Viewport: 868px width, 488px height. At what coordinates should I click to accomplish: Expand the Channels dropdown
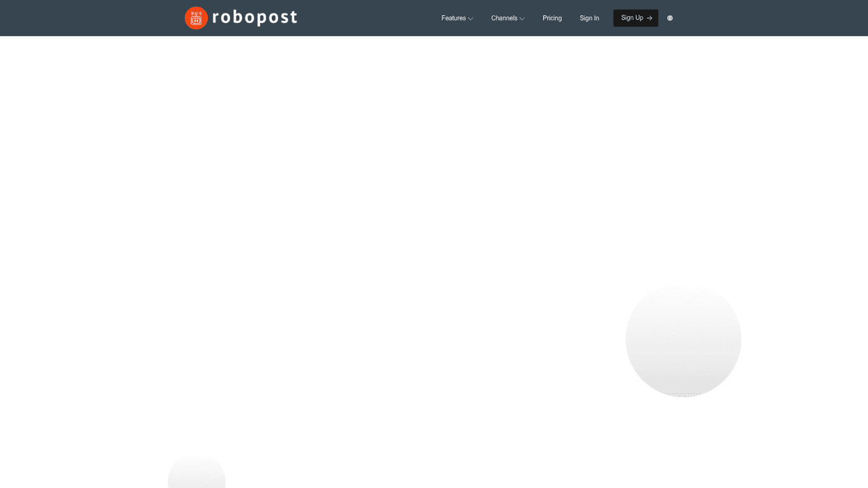tap(505, 18)
